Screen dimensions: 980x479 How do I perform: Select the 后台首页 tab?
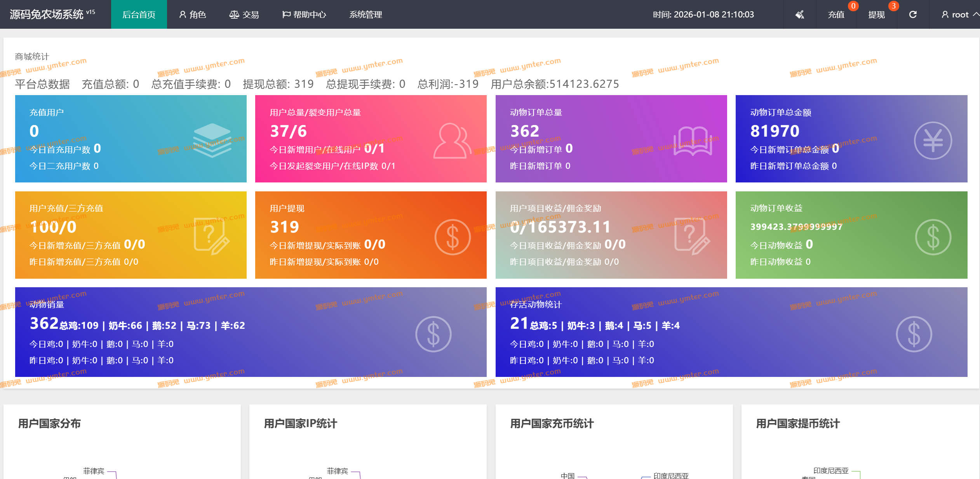pos(139,15)
